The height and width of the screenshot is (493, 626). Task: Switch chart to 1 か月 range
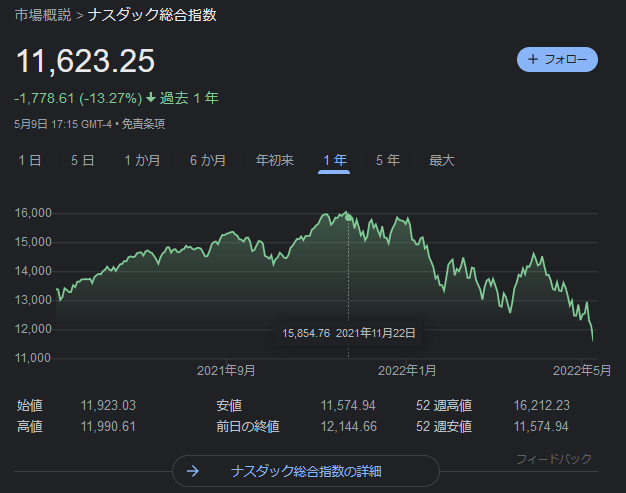point(142,160)
